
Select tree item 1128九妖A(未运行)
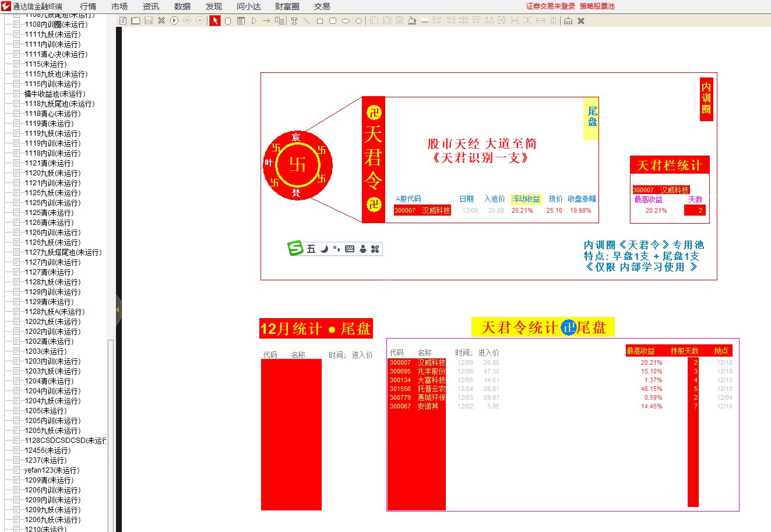pos(55,312)
